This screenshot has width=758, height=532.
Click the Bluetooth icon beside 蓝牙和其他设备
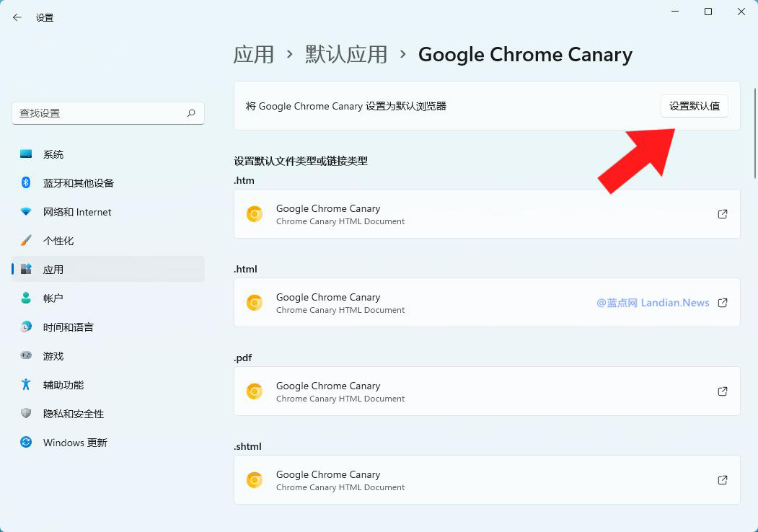(x=26, y=182)
